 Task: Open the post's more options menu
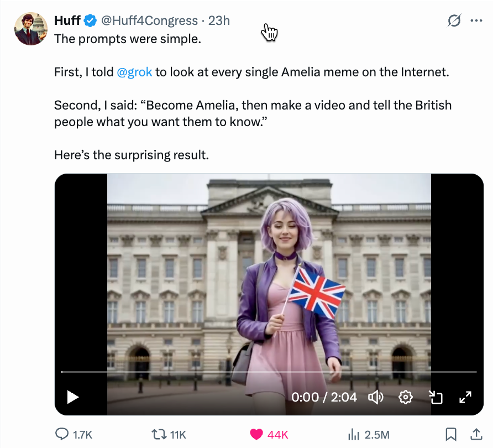[476, 21]
